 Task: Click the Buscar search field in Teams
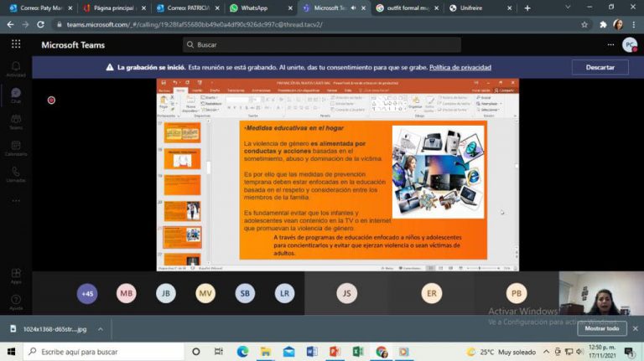pos(323,44)
